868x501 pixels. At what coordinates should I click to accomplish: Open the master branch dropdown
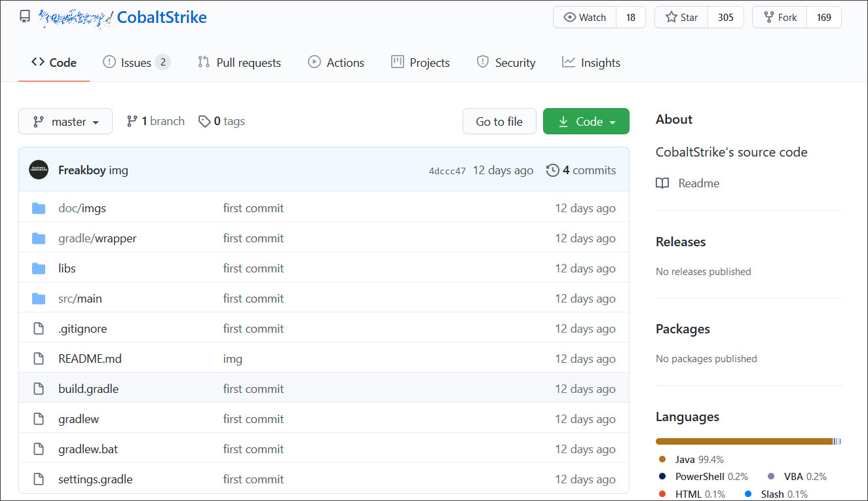coord(66,121)
